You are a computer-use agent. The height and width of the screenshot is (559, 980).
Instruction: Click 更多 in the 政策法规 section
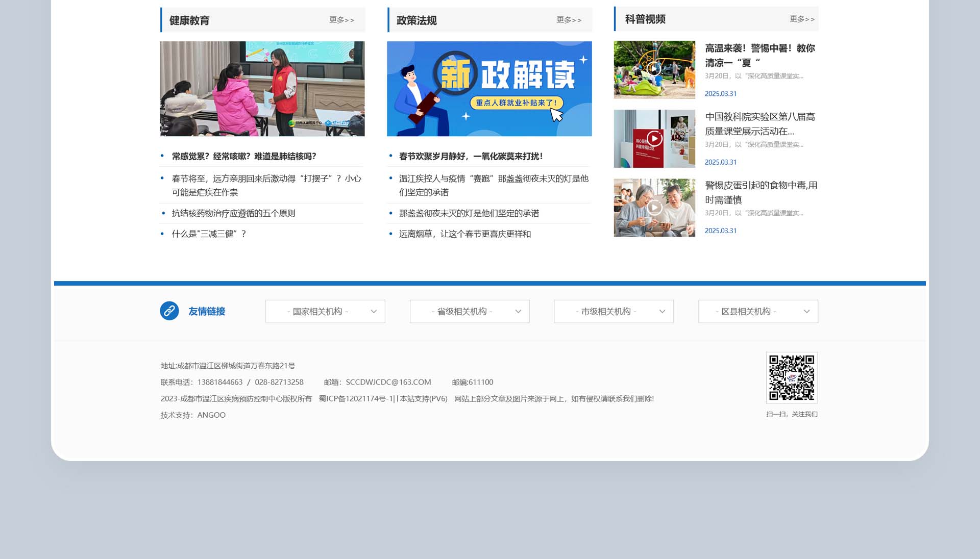coord(569,20)
